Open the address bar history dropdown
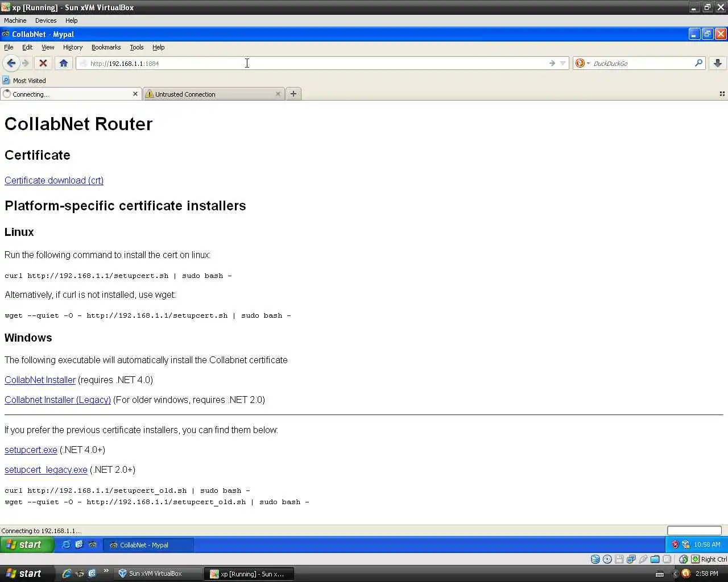The width and height of the screenshot is (728, 582). tap(562, 63)
